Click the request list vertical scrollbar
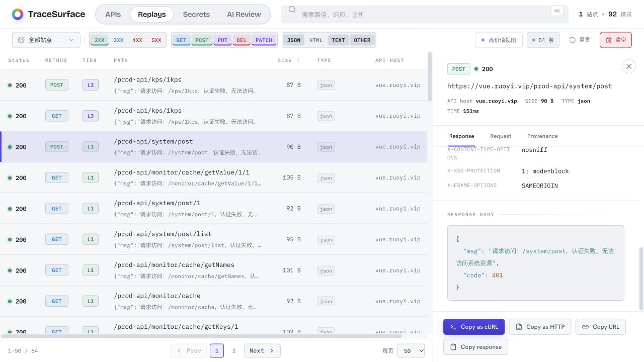The height and width of the screenshot is (362, 644). (x=430, y=76)
